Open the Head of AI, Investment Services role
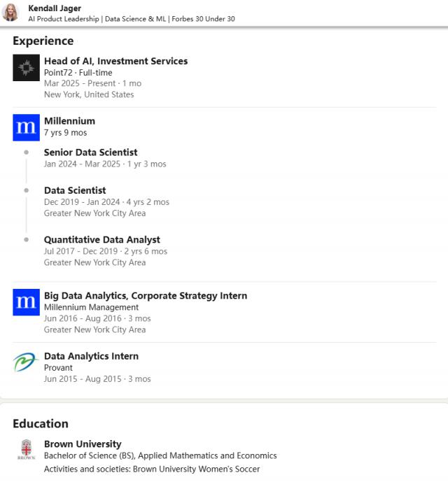The image size is (448, 482). (115, 61)
